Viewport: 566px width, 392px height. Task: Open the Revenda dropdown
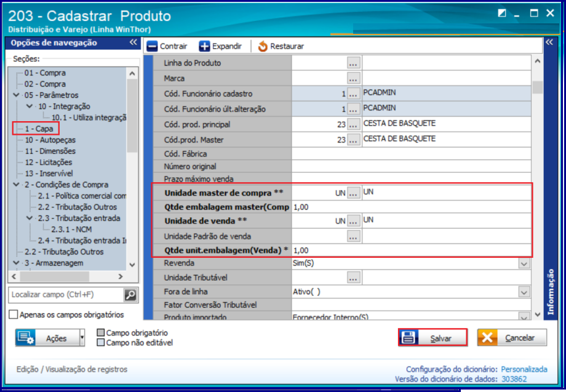pyautogui.click(x=524, y=263)
